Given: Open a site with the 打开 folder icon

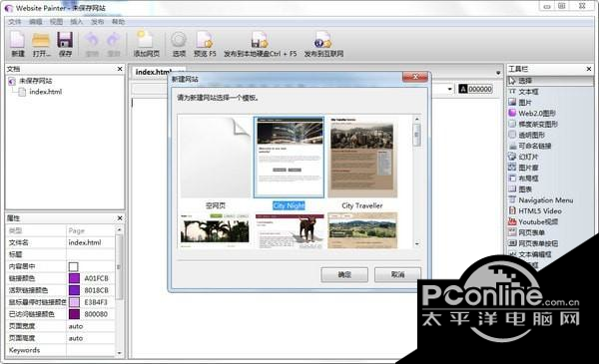Looking at the screenshot, I should 41,44.
